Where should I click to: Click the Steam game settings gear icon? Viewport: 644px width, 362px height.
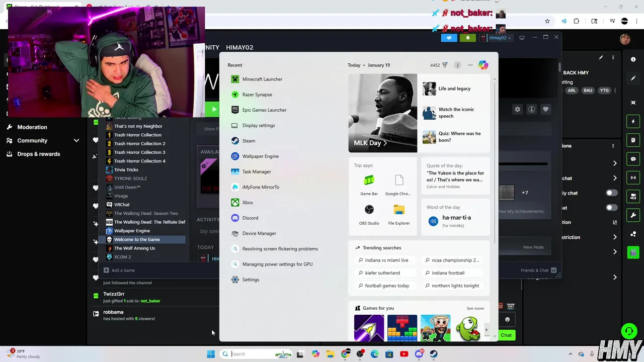tap(517, 109)
